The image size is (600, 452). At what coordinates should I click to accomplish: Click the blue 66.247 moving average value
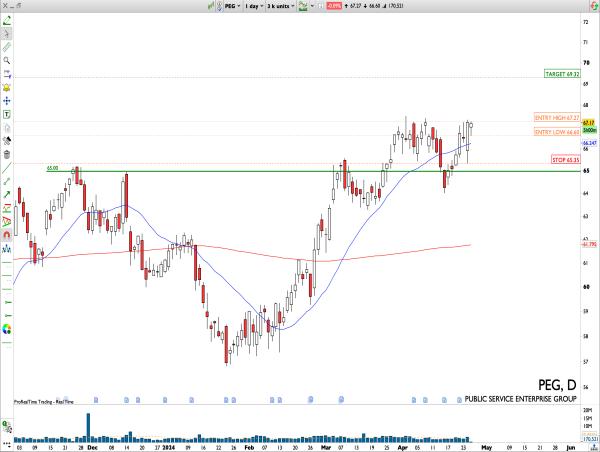pyautogui.click(x=590, y=143)
